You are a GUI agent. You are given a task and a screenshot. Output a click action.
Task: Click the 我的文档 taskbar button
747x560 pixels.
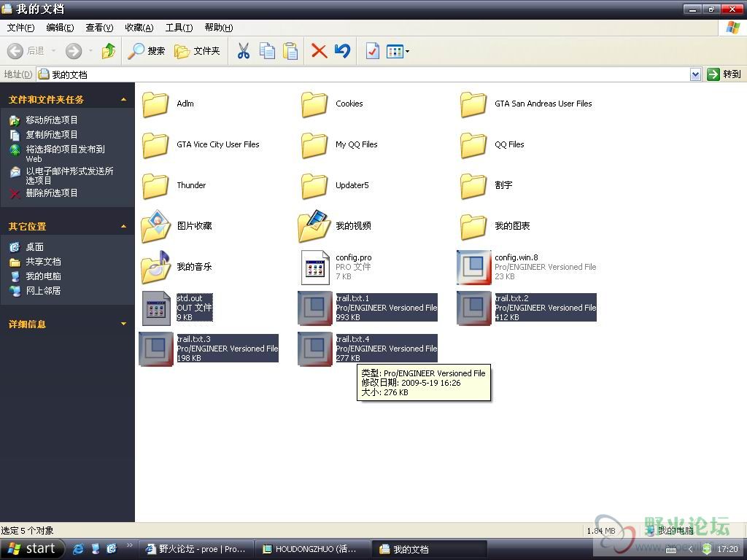click(x=429, y=549)
